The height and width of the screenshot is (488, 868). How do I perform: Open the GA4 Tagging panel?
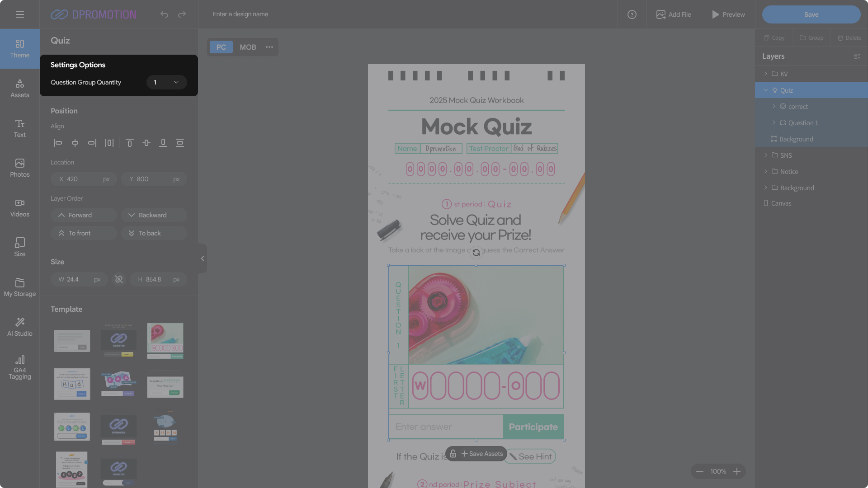[x=20, y=367]
